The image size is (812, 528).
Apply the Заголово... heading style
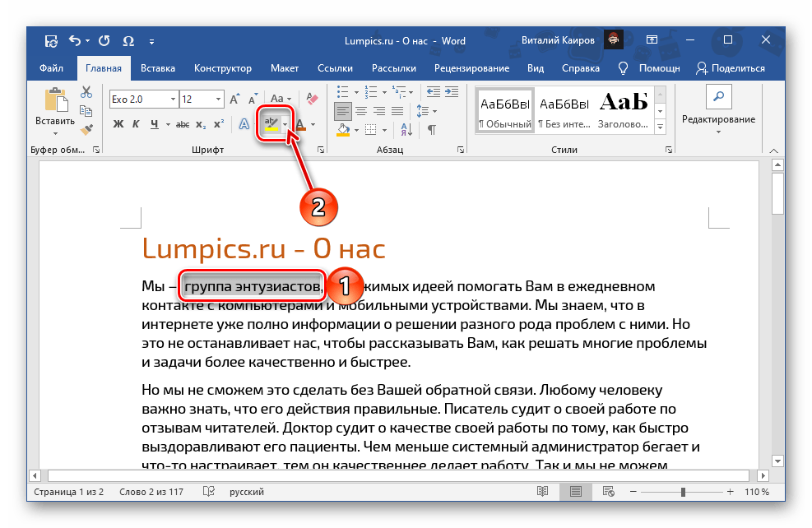click(x=624, y=111)
